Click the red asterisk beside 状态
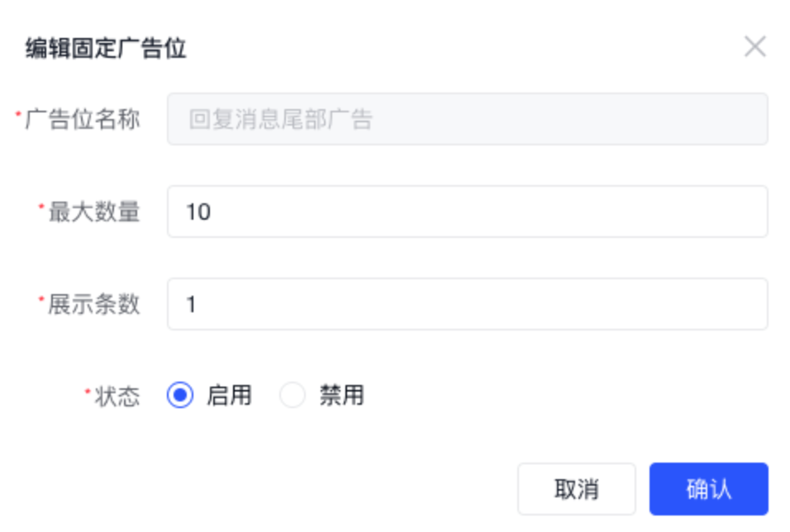Image resolution: width=790 pixels, height=532 pixels. (x=88, y=392)
